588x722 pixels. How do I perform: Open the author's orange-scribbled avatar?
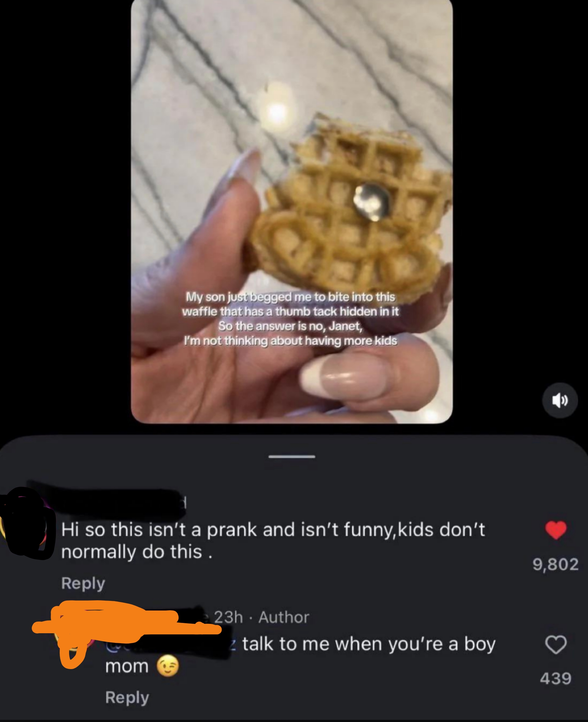73,637
